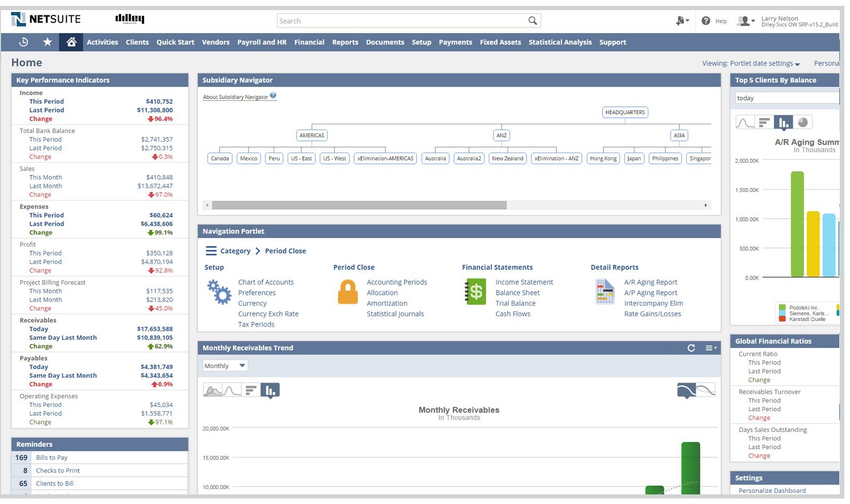Viewport: 850px width, 504px height.
Task: Open the Fixed Assets menu
Action: 501,42
